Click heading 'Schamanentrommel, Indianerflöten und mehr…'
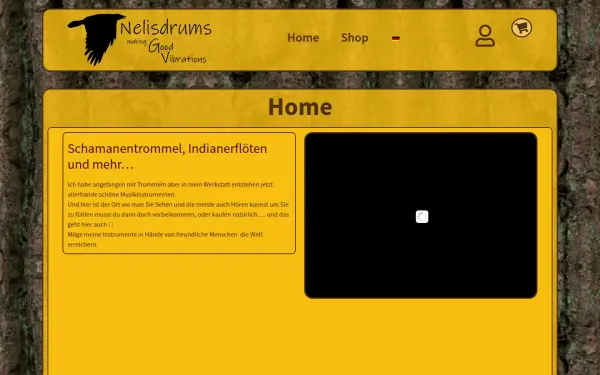This screenshot has height=375, width=600. point(167,156)
